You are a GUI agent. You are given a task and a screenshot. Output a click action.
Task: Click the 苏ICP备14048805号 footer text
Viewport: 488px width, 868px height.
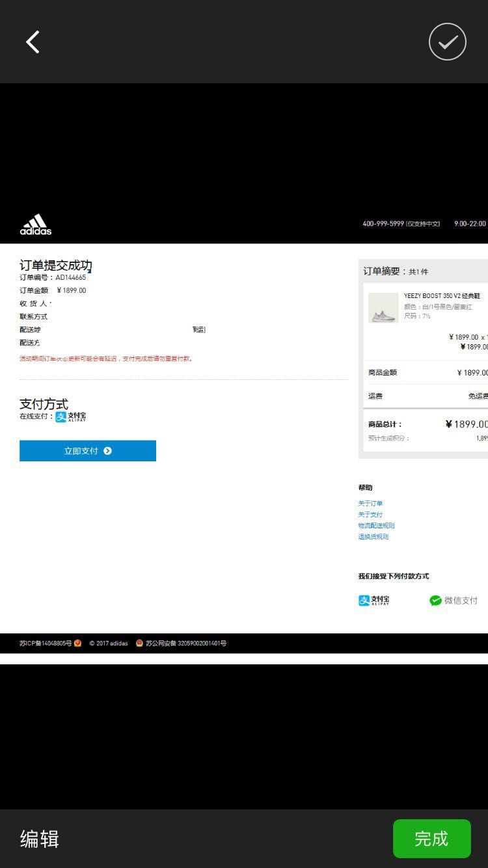tap(46, 644)
